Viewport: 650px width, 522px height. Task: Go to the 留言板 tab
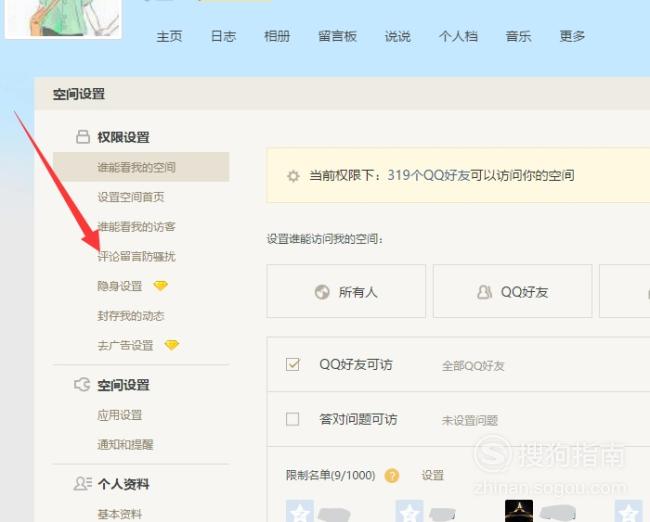pos(337,36)
